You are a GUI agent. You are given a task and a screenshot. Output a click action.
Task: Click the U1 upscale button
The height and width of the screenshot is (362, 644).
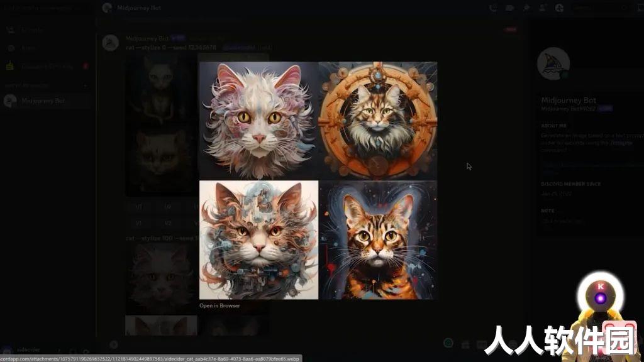139,207
